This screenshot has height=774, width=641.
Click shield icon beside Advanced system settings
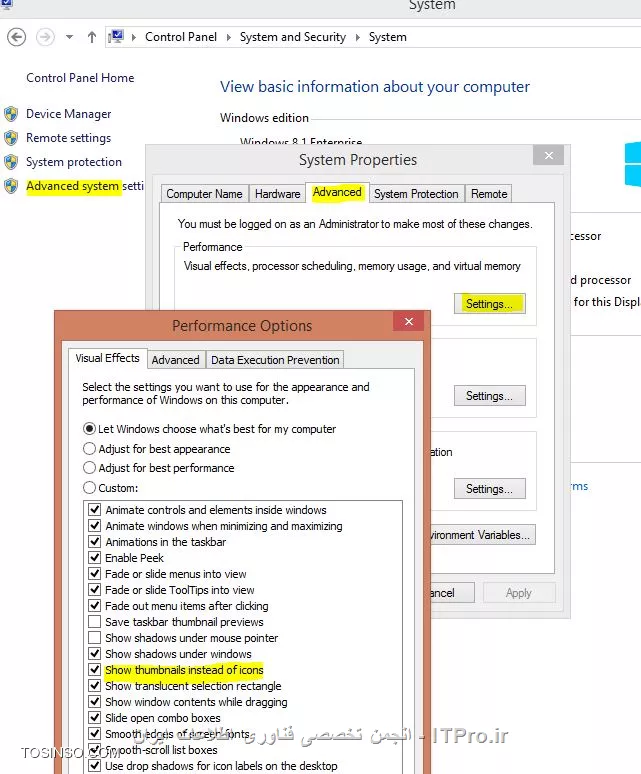coord(11,186)
